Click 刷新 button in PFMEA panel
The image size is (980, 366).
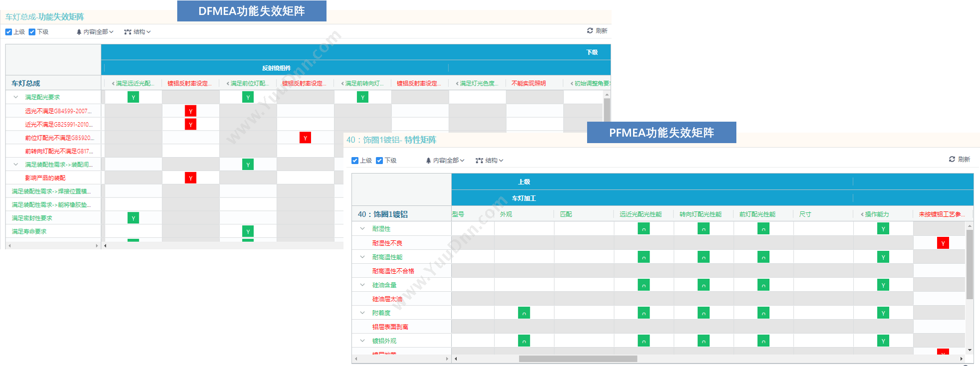click(960, 160)
